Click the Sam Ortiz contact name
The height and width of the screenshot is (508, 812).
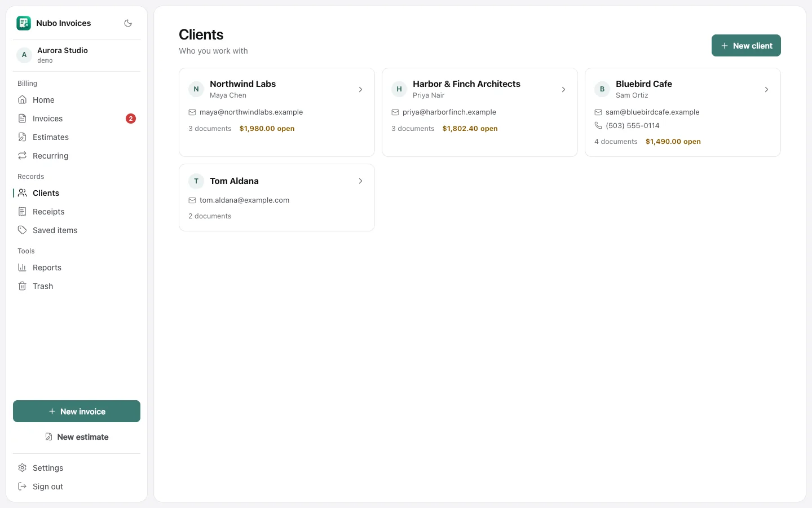click(632, 95)
